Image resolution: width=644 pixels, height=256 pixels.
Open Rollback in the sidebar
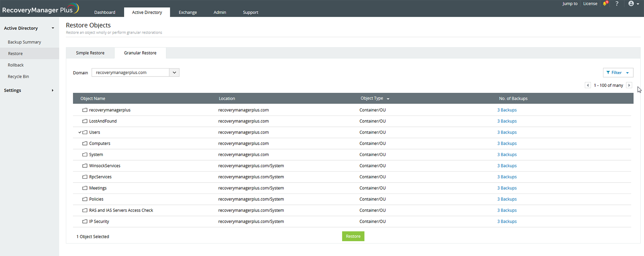tap(16, 65)
